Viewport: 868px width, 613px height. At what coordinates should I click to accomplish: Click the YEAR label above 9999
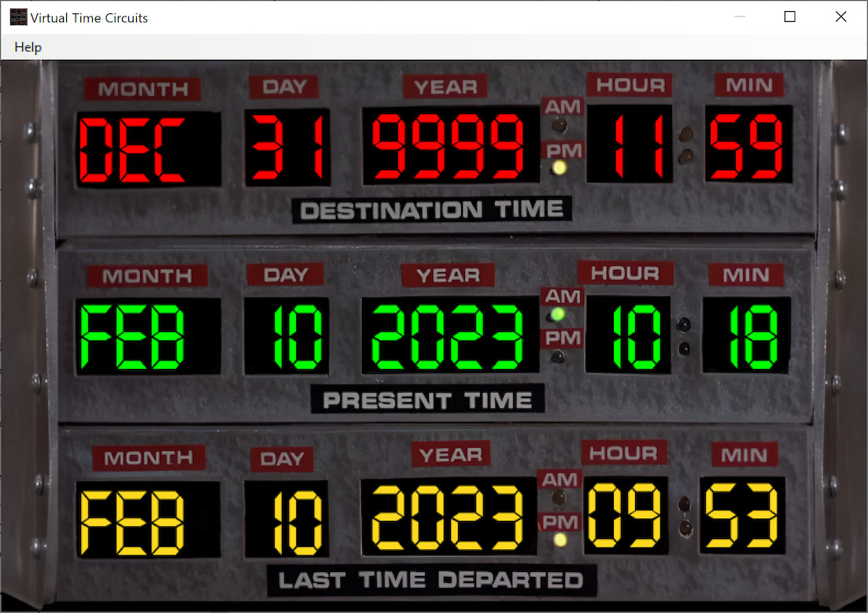(x=445, y=87)
